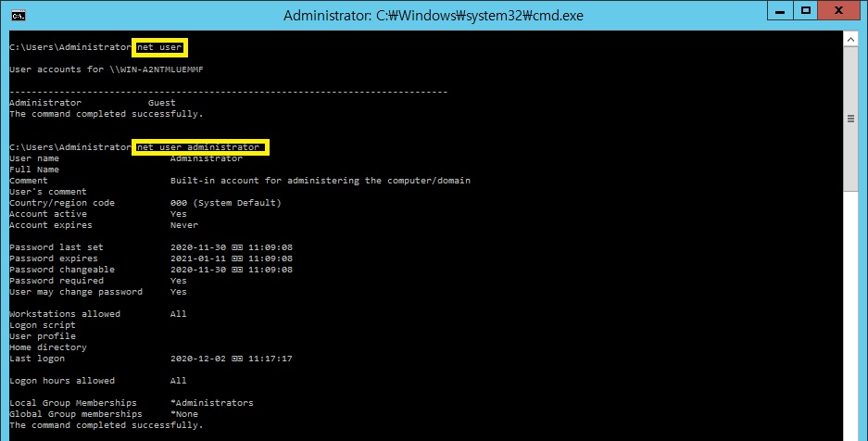Select the '2021-01-11' password expiry date
The height and width of the screenshot is (441, 868).
[x=197, y=258]
